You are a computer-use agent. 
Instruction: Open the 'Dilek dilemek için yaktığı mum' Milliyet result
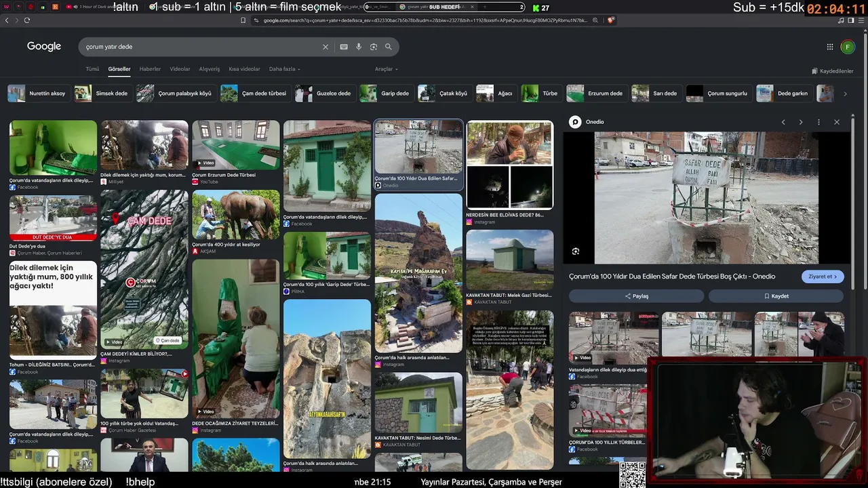point(144,145)
